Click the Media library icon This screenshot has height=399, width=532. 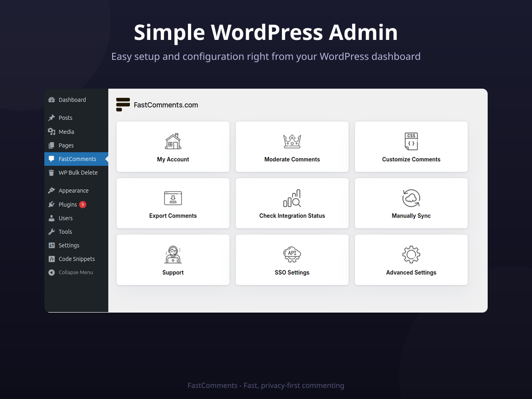point(51,132)
